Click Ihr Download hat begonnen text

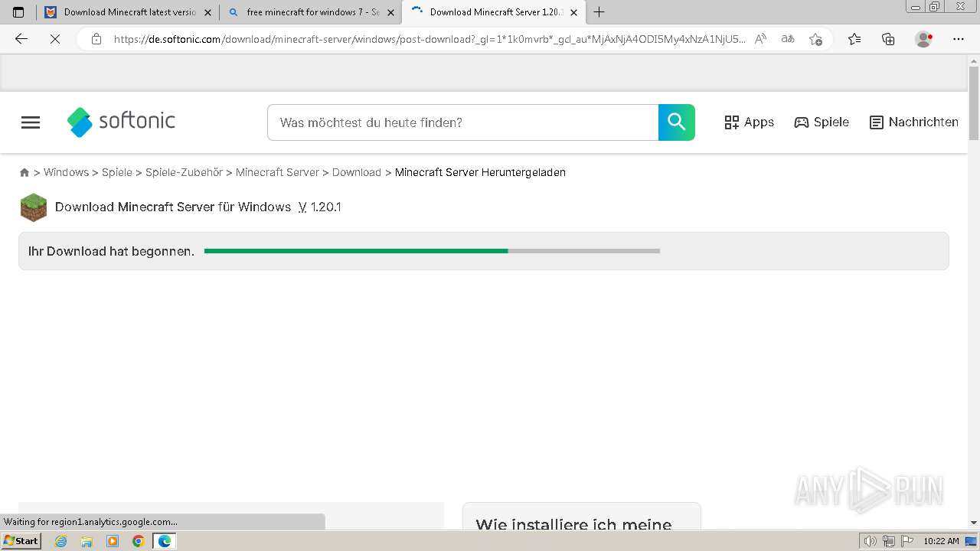(111, 251)
